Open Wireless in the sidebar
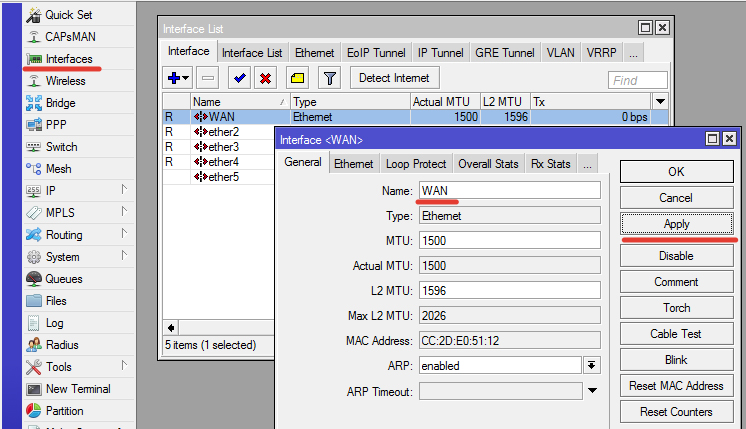746x429 pixels. point(66,81)
